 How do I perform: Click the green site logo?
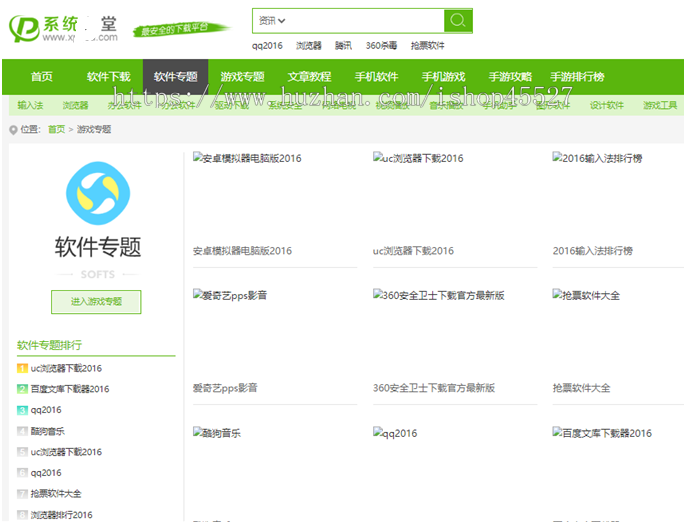click(x=63, y=28)
